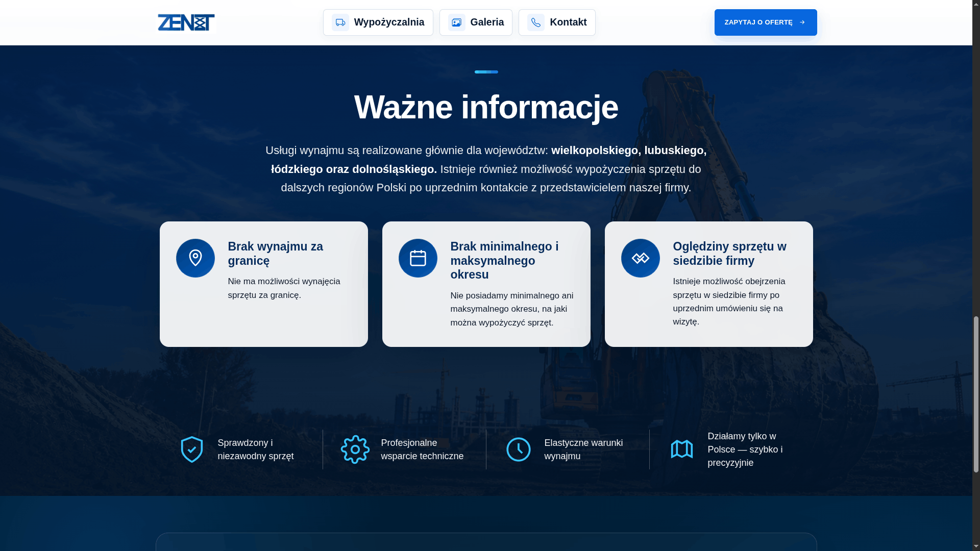Click the map icon for Działamy tylko w Polsce
The height and width of the screenshot is (551, 980).
(x=682, y=449)
